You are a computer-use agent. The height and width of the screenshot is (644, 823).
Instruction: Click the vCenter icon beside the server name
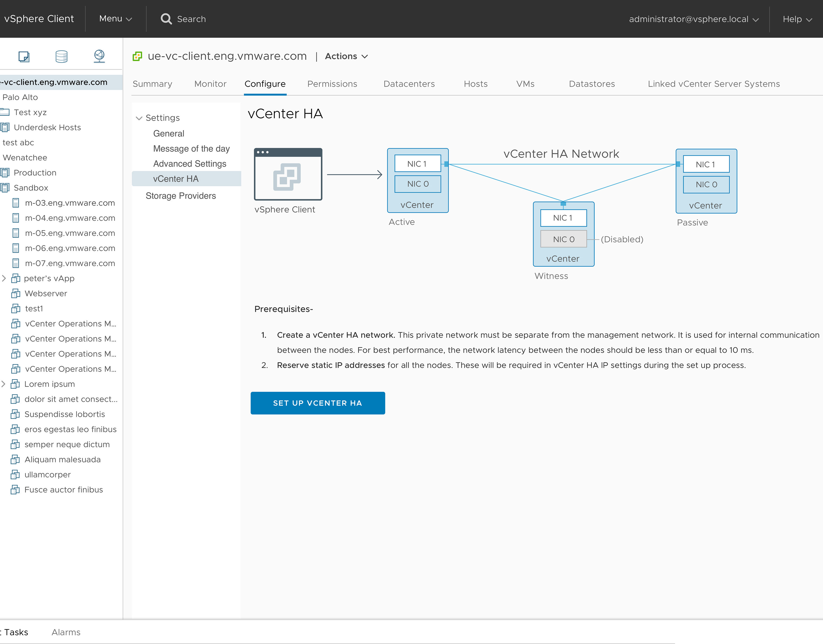(x=137, y=56)
